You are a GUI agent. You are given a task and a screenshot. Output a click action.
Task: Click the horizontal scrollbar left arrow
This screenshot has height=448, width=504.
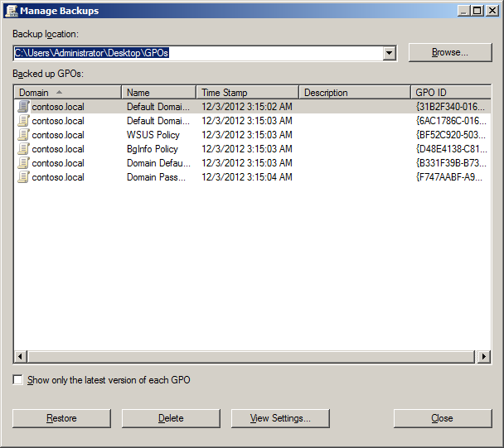pos(20,356)
